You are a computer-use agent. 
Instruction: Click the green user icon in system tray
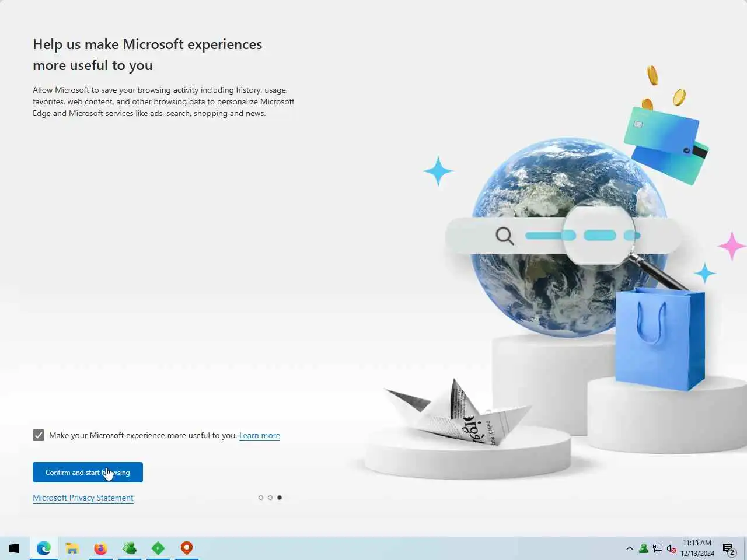[643, 548]
